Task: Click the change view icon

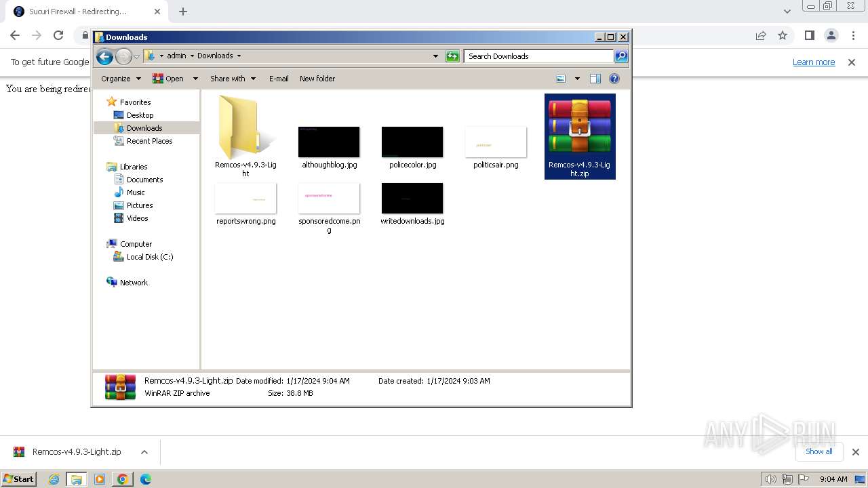Action: click(x=561, y=79)
